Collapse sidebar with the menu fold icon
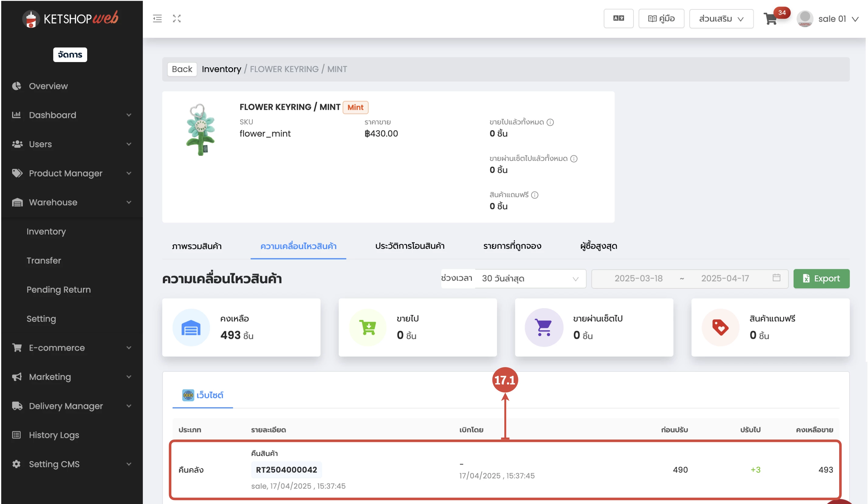Screen dimensions: 868x504 click(157, 19)
